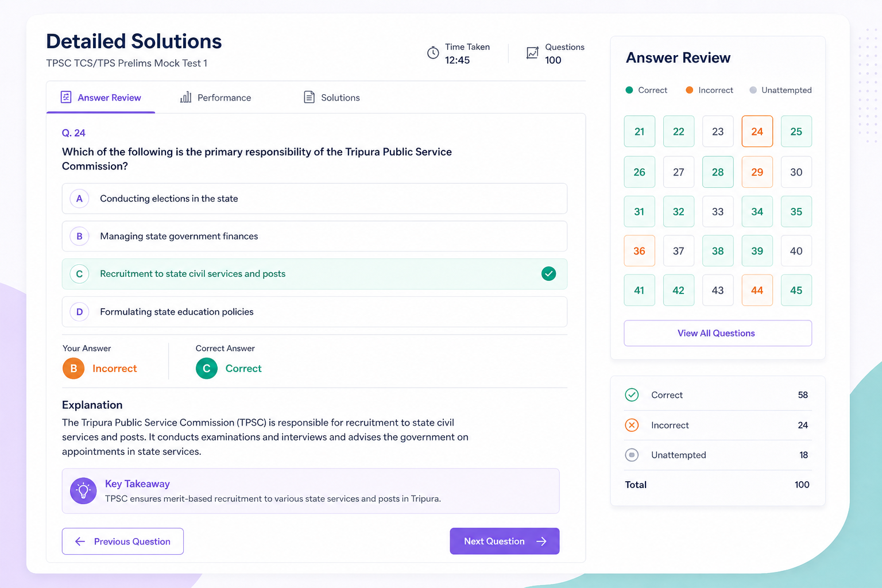
Task: Switch to the Performance tab
Action: coord(216,98)
